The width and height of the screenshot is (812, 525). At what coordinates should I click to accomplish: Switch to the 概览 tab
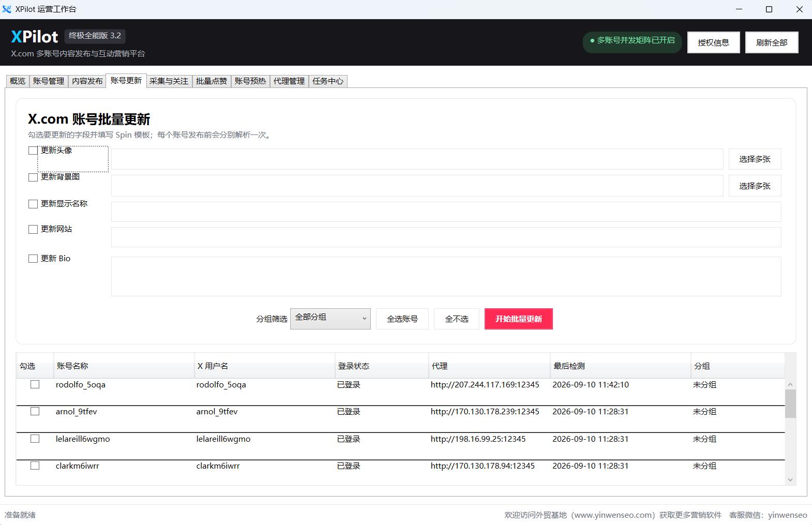[18, 81]
